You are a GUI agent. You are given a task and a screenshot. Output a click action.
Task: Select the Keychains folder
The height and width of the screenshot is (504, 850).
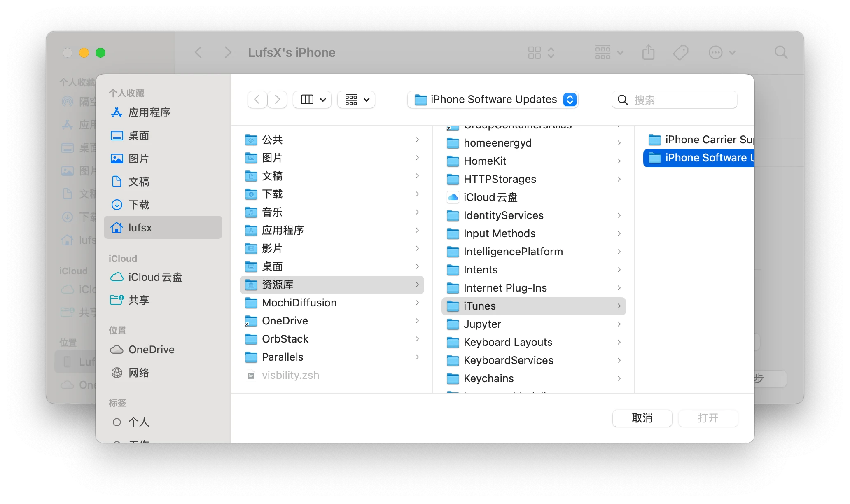click(x=488, y=378)
